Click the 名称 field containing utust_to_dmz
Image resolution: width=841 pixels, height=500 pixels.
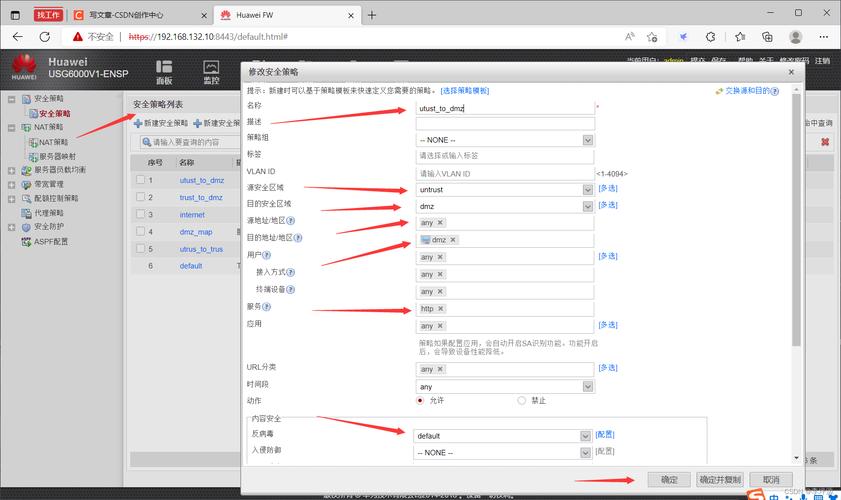coord(505,108)
